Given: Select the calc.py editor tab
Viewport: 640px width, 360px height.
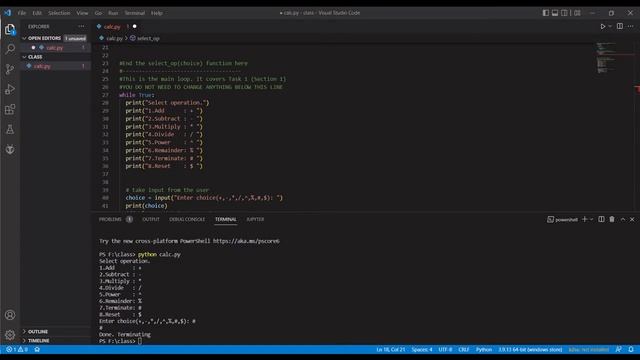Looking at the screenshot, I should click(112, 27).
